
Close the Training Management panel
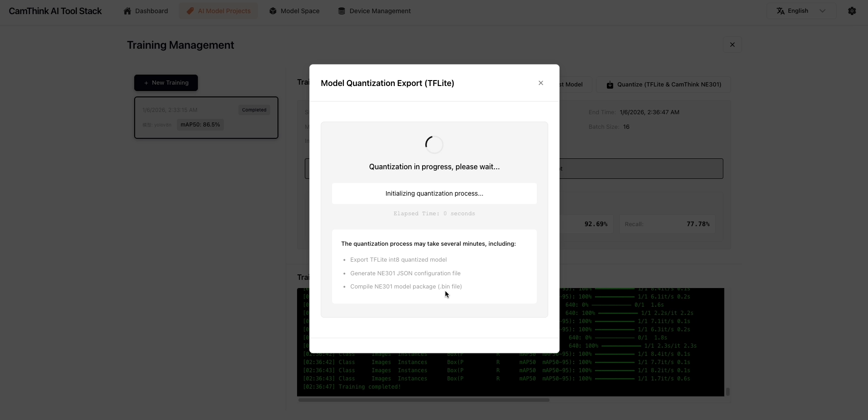pyautogui.click(x=732, y=45)
